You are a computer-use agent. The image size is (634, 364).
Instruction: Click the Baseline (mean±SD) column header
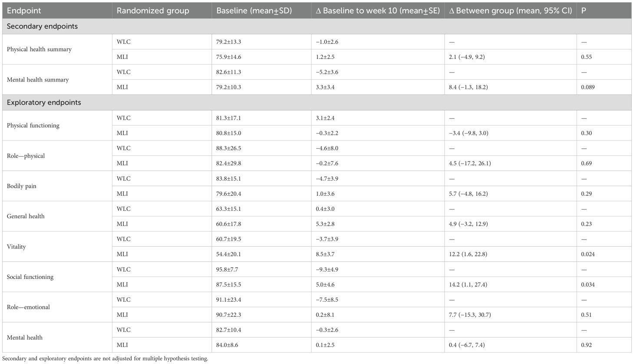254,11
